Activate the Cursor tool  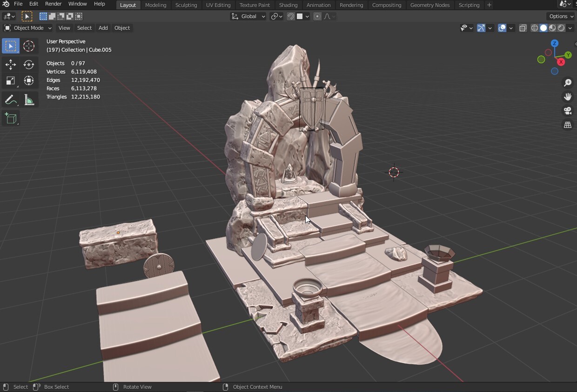pos(29,46)
